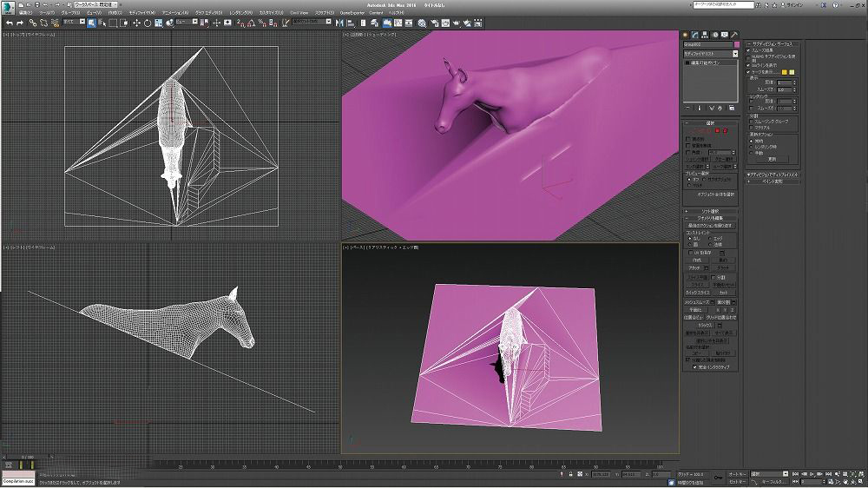The height and width of the screenshot is (488, 868).
Task: Open the モディファイヤリスト dropdown
Action: [x=710, y=54]
